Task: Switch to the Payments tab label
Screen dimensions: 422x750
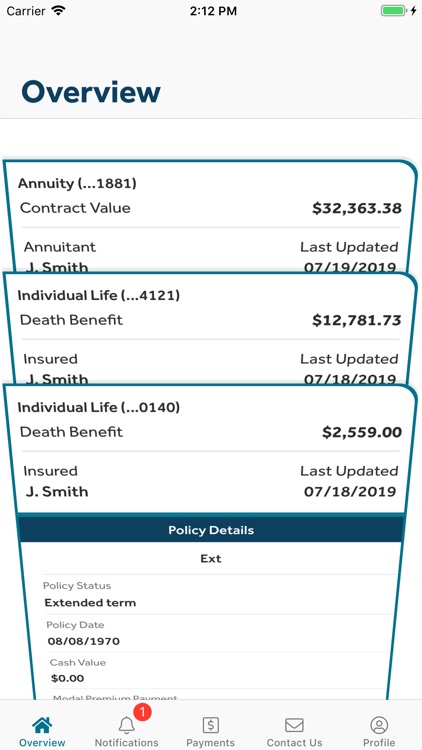Action: coord(211,743)
